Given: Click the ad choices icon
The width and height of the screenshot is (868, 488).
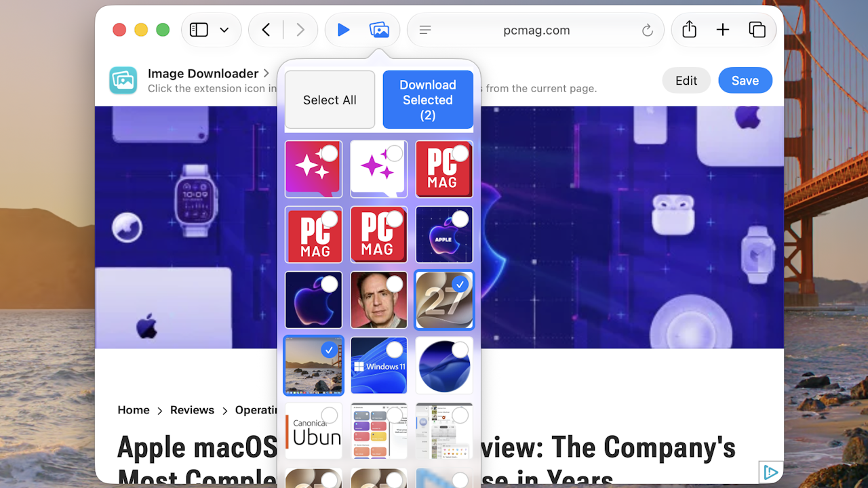Looking at the screenshot, I should pyautogui.click(x=770, y=472).
